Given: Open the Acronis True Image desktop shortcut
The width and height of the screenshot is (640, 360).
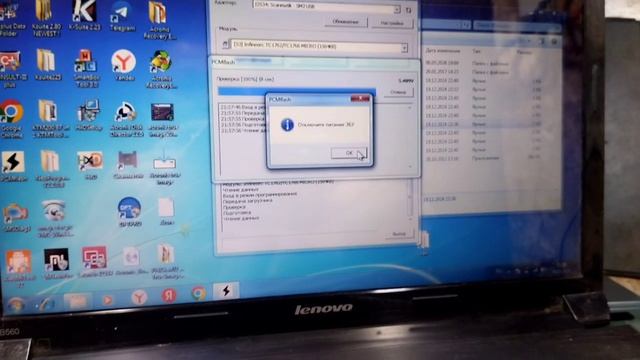Looking at the screenshot, I should [162, 120].
